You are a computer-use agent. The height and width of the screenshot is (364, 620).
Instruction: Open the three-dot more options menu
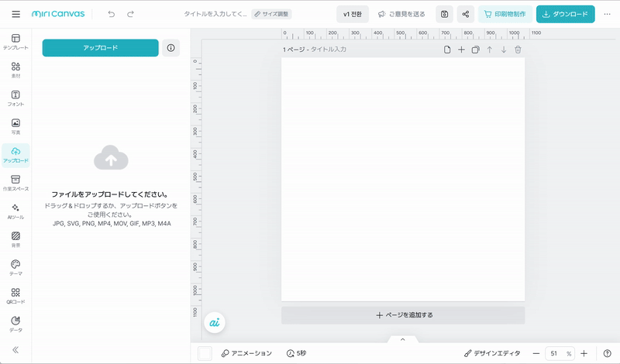pyautogui.click(x=607, y=14)
